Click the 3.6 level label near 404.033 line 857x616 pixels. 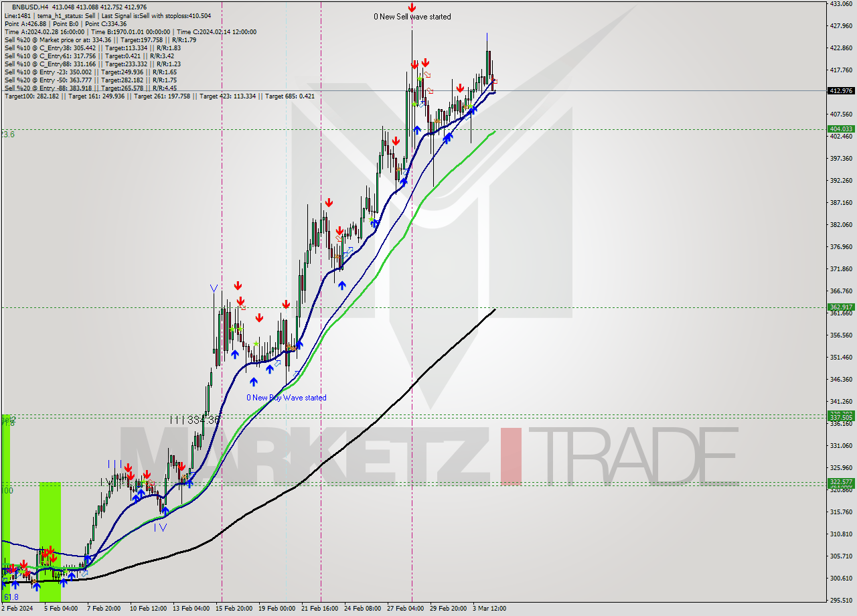coord(7,135)
